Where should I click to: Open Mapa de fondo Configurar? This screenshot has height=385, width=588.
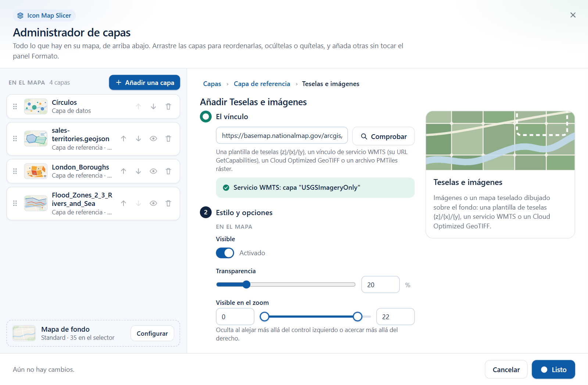(x=152, y=333)
